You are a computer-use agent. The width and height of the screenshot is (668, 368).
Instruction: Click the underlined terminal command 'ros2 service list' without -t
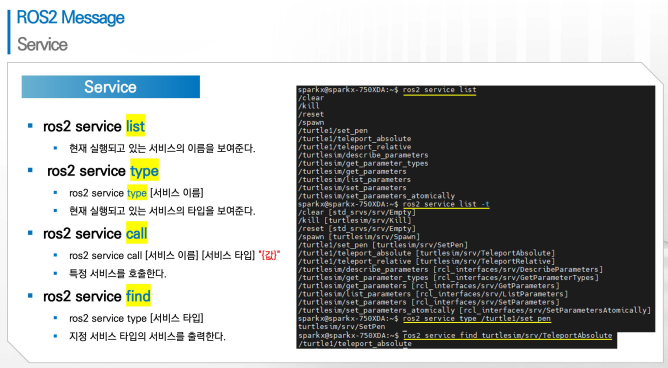pos(439,90)
